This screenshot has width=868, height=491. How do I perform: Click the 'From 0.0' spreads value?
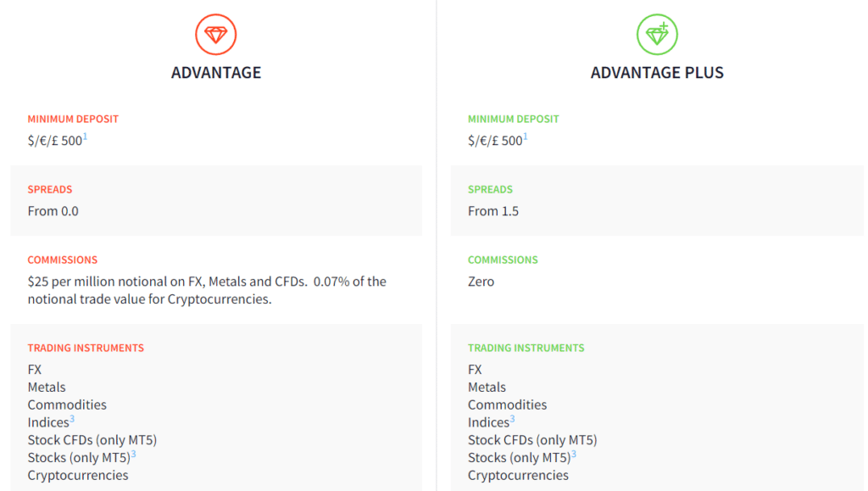click(53, 211)
